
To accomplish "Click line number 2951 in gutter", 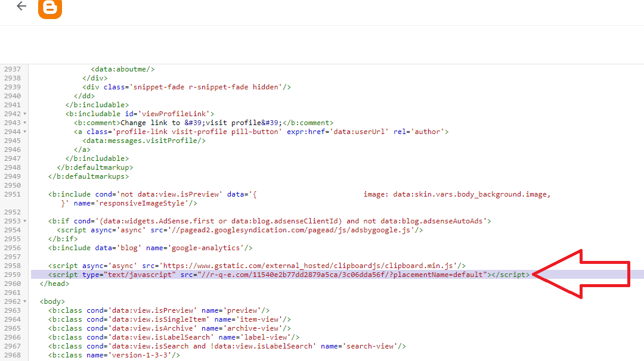I will tap(12, 194).
